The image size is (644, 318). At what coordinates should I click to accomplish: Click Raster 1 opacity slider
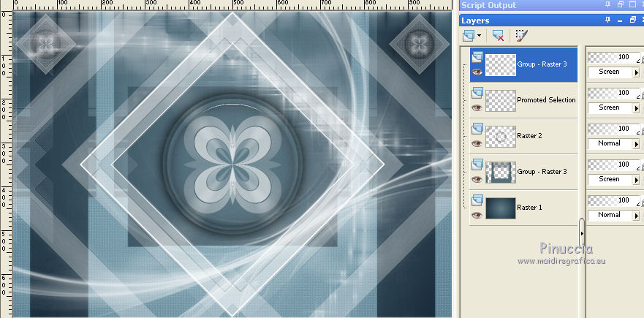click(613, 200)
